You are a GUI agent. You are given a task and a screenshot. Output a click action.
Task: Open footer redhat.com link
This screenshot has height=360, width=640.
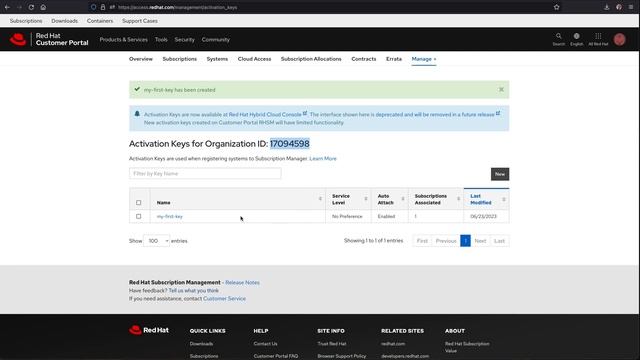[x=393, y=344]
